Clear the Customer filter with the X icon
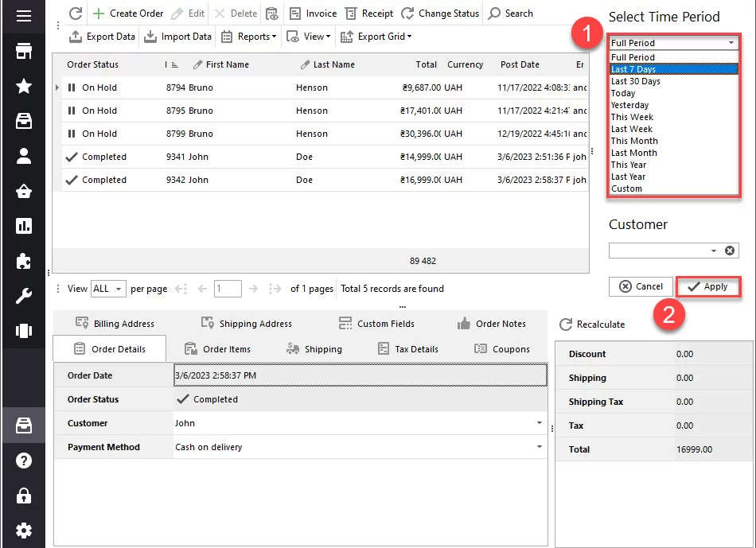 [x=730, y=251]
